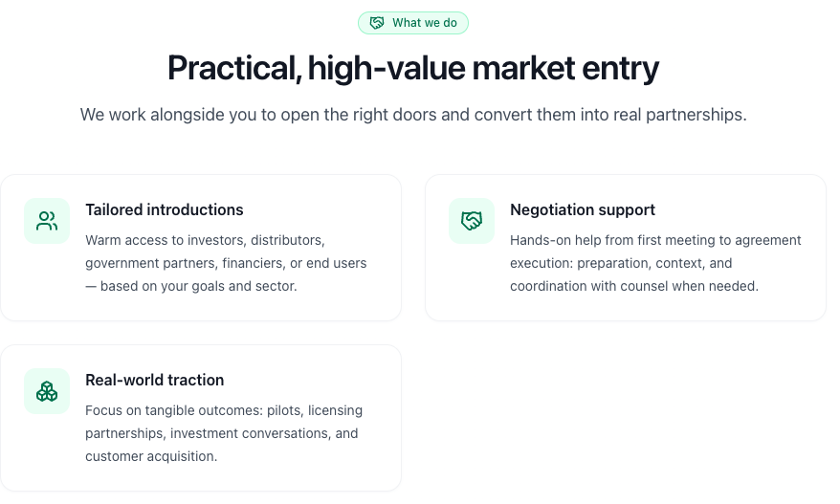Click the description starting "Hands-on help from first meeting"

coord(655,263)
